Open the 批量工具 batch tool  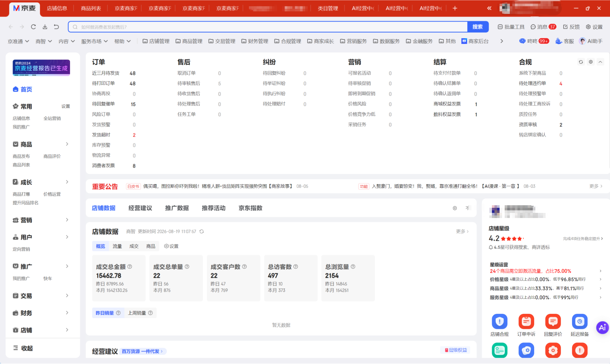point(511,27)
